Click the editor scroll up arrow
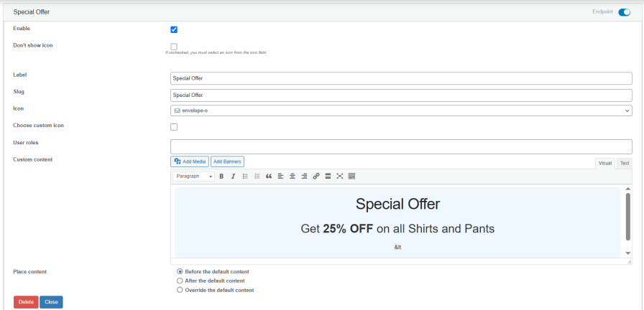 point(627,189)
